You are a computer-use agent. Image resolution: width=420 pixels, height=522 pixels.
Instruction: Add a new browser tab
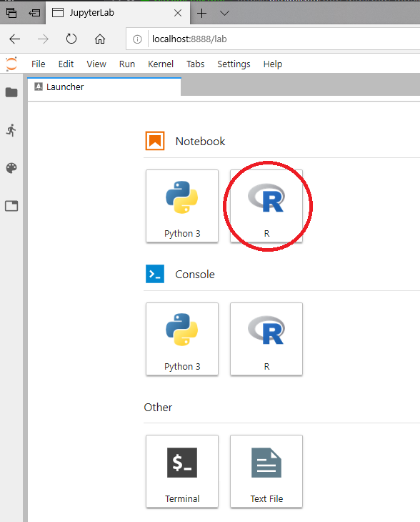click(x=202, y=13)
